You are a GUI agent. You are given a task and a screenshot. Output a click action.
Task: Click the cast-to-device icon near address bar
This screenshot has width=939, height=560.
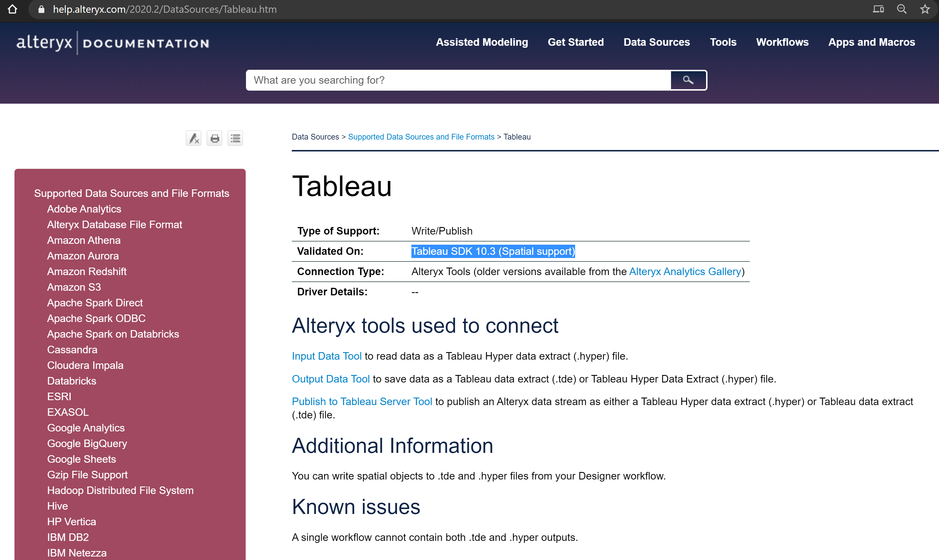878,9
